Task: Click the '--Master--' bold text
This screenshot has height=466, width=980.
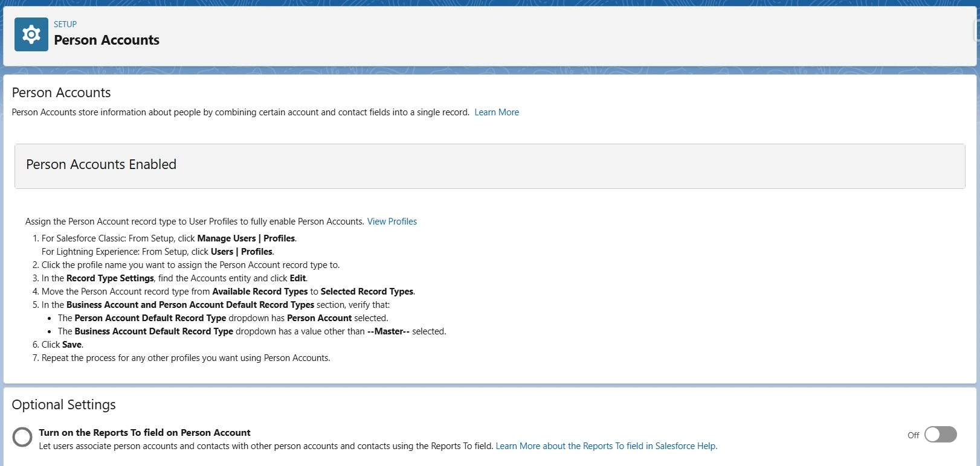Action: (x=388, y=331)
